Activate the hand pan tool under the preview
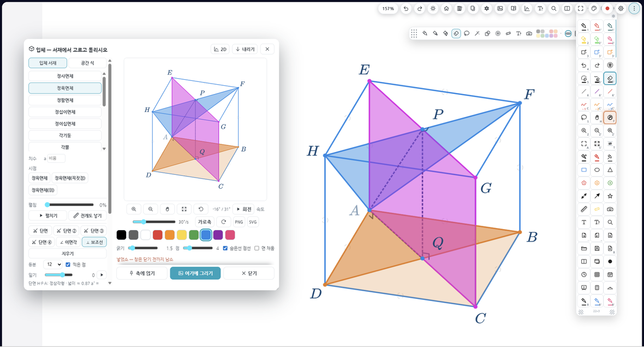 (x=167, y=209)
